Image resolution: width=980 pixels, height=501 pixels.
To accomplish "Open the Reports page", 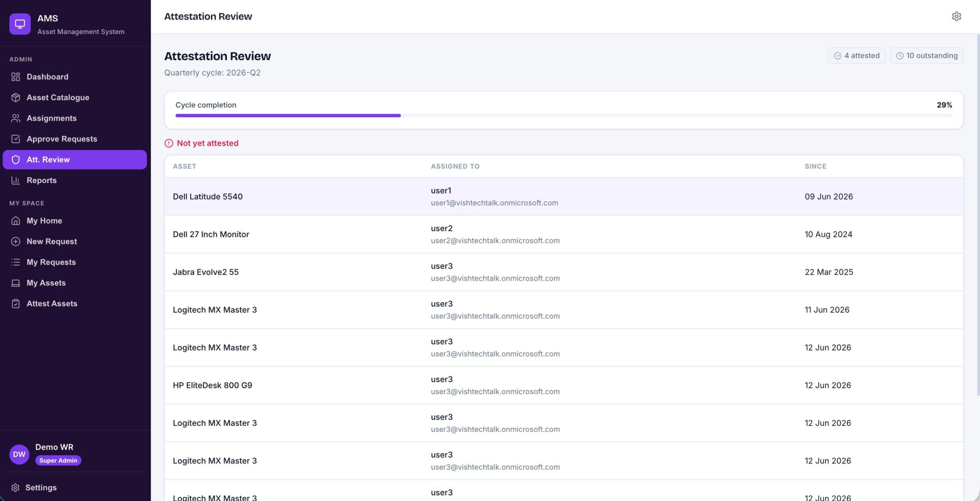I will point(75,180).
